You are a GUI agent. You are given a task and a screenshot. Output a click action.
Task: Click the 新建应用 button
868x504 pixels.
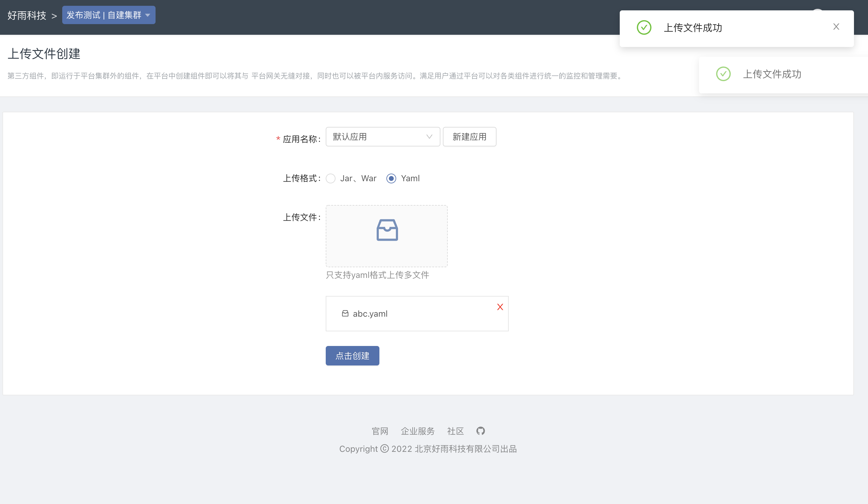coord(469,137)
